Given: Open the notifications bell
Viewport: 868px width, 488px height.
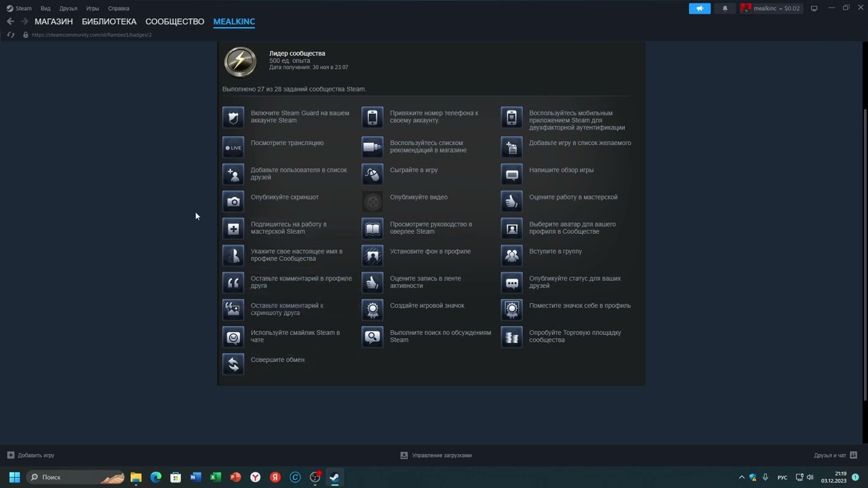Looking at the screenshot, I should (725, 8).
